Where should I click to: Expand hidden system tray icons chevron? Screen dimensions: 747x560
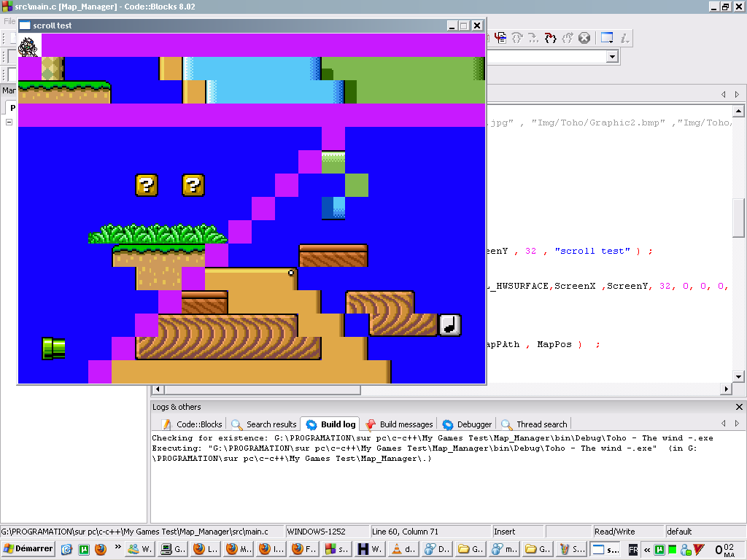tap(647, 550)
